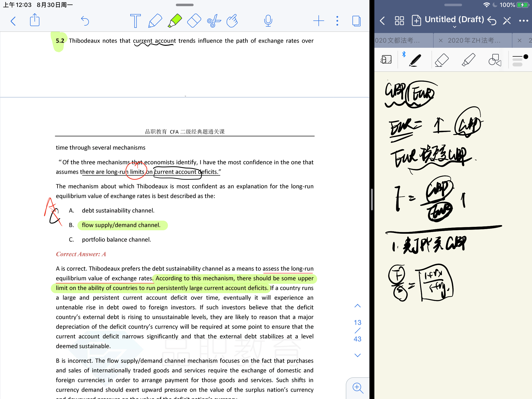Close the rightmost partially visible tab
This screenshot has height=399, width=532.
pyautogui.click(x=519, y=40)
